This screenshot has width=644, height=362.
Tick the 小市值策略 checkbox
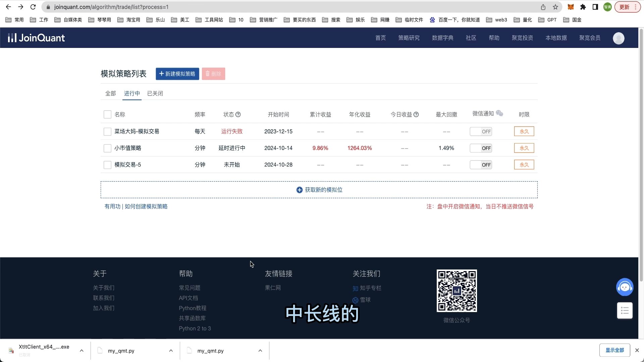pos(107,148)
